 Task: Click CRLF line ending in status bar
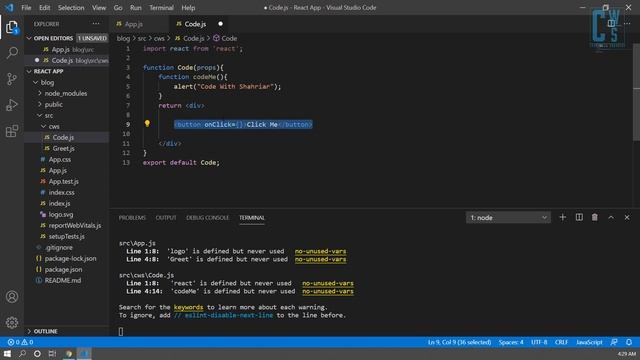(561, 342)
